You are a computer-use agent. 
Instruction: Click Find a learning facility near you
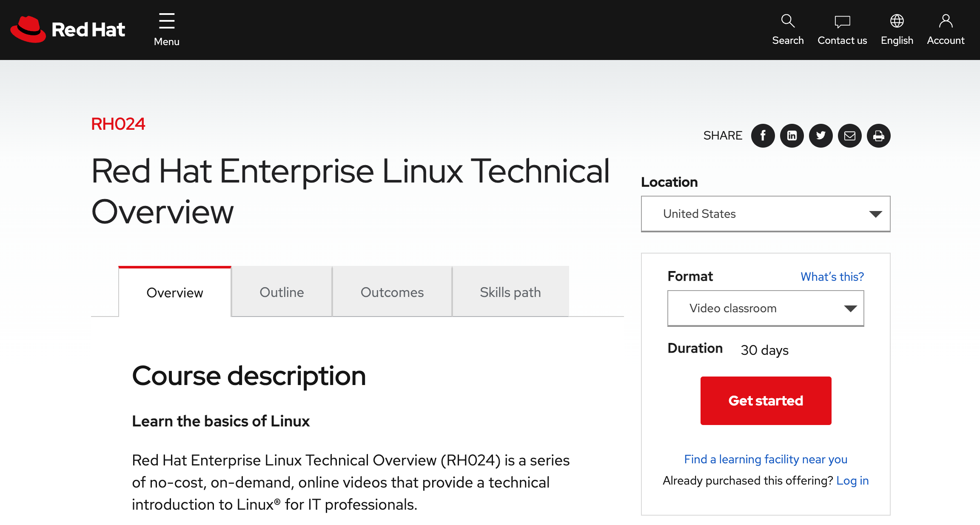[x=766, y=459]
